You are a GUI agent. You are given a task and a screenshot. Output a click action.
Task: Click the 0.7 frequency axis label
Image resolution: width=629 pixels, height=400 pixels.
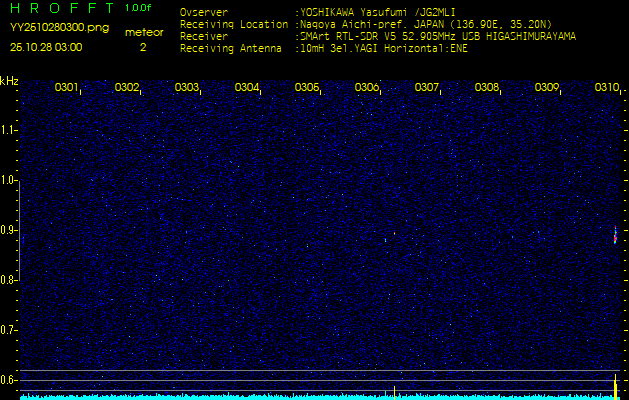click(x=9, y=329)
